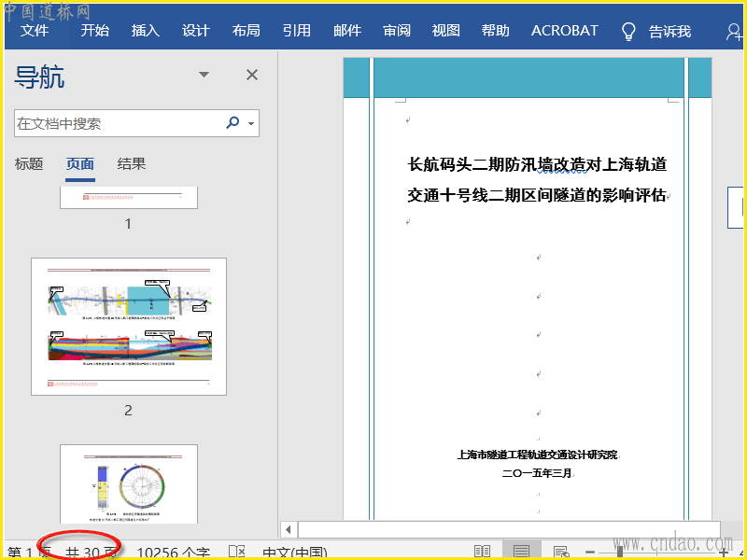Image resolution: width=747 pixels, height=560 pixels.
Task: Open the navigation pane options dropdown arrow
Action: (x=204, y=75)
